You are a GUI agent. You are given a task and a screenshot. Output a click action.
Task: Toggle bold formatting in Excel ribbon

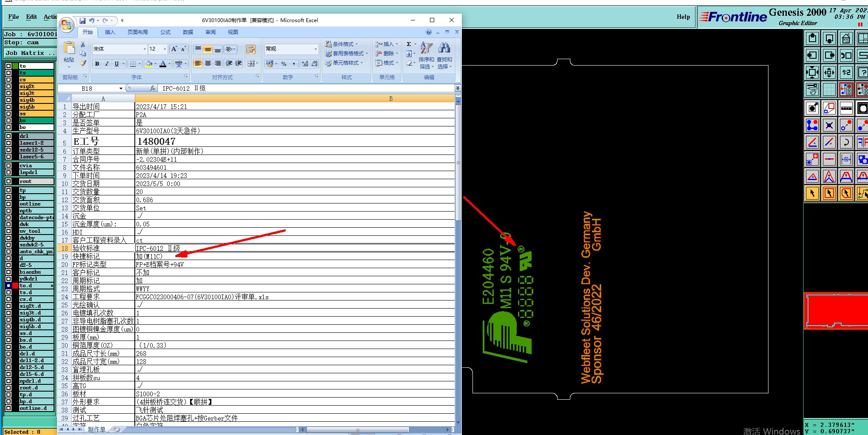click(97, 64)
